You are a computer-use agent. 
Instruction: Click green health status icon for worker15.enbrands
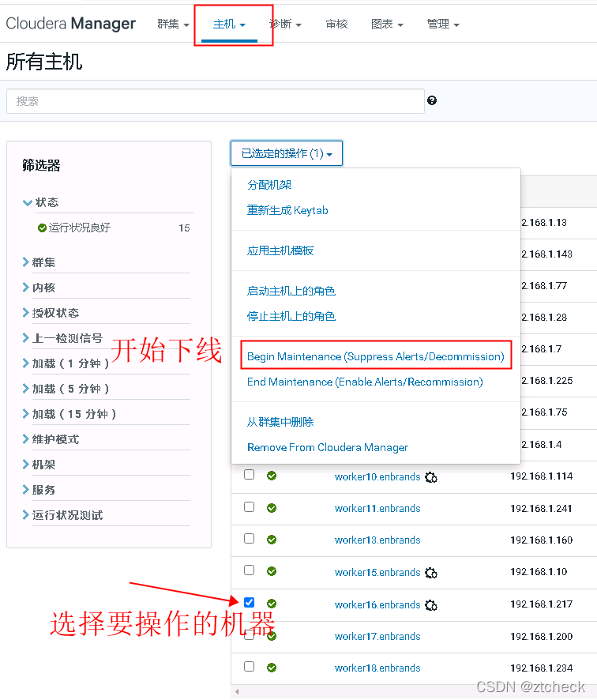pos(272,571)
